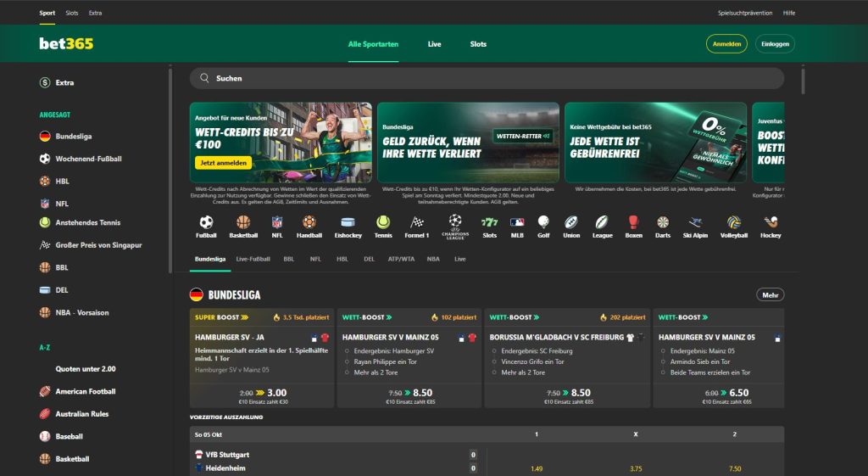Switch to the Live-Fußball tab
The width and height of the screenshot is (868, 476).
253,259
